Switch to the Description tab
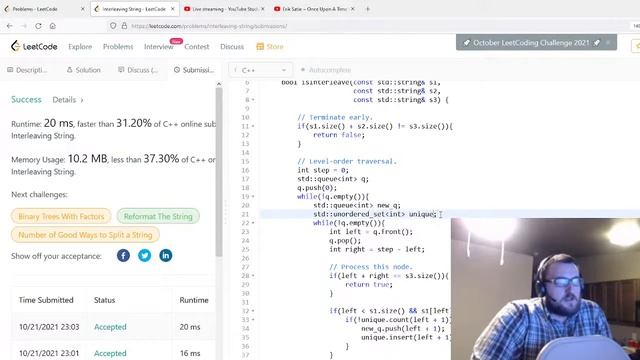640x360 pixels. [x=27, y=70]
